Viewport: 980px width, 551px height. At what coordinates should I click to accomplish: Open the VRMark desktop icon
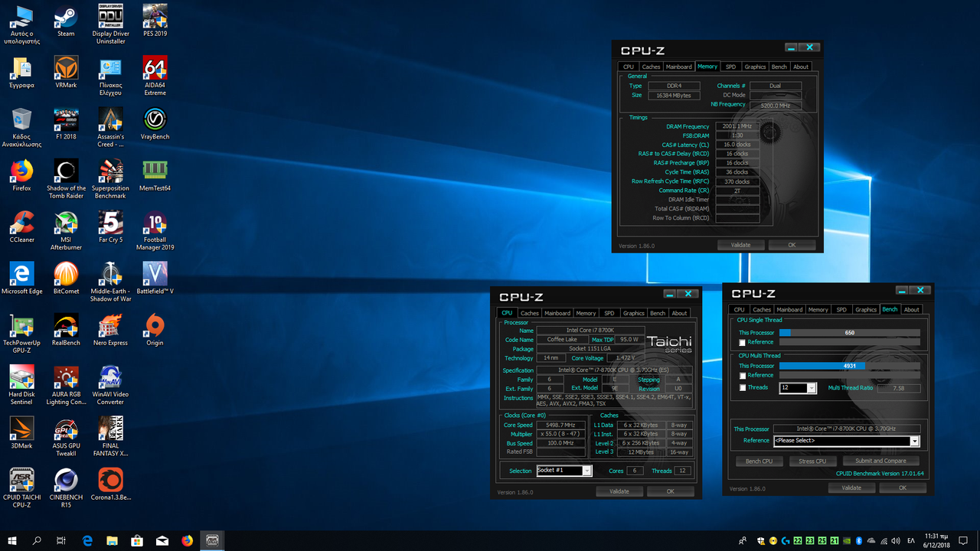click(x=66, y=72)
